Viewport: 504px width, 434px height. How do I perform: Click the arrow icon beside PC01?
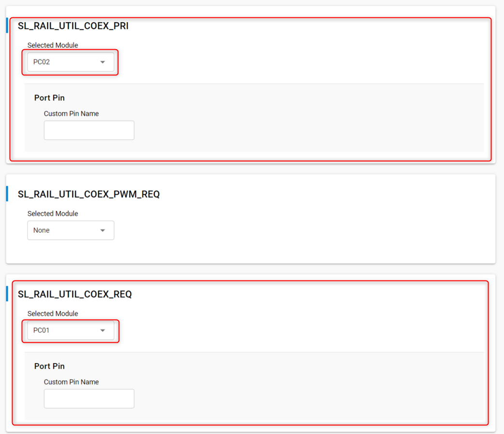[102, 331]
